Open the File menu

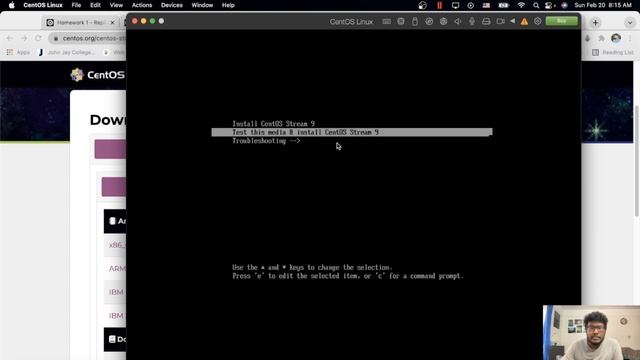pos(76,5)
